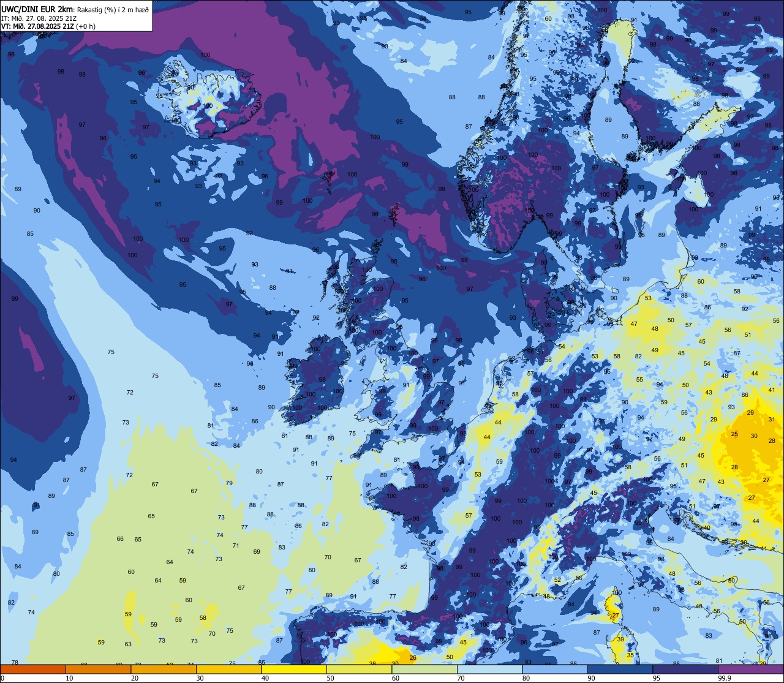Click the legend swatch for 10–20 percent
The height and width of the screenshot is (683, 784).
[98, 669]
